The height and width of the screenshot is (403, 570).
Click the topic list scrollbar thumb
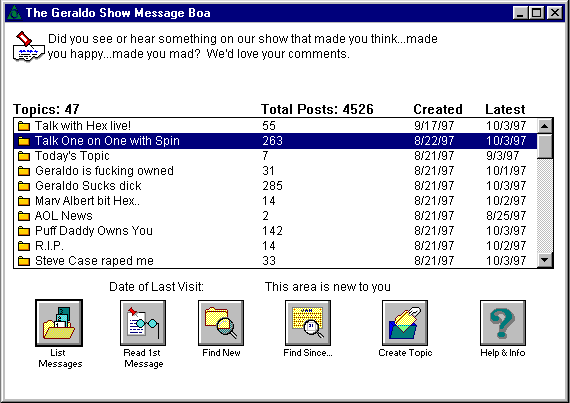pyautogui.click(x=545, y=146)
